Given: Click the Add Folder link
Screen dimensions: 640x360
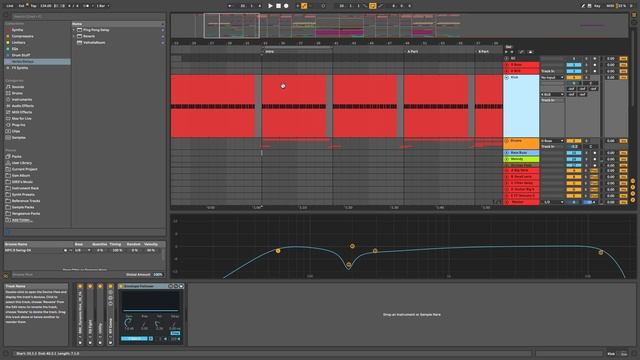Looking at the screenshot, I should pyautogui.click(x=22, y=220).
